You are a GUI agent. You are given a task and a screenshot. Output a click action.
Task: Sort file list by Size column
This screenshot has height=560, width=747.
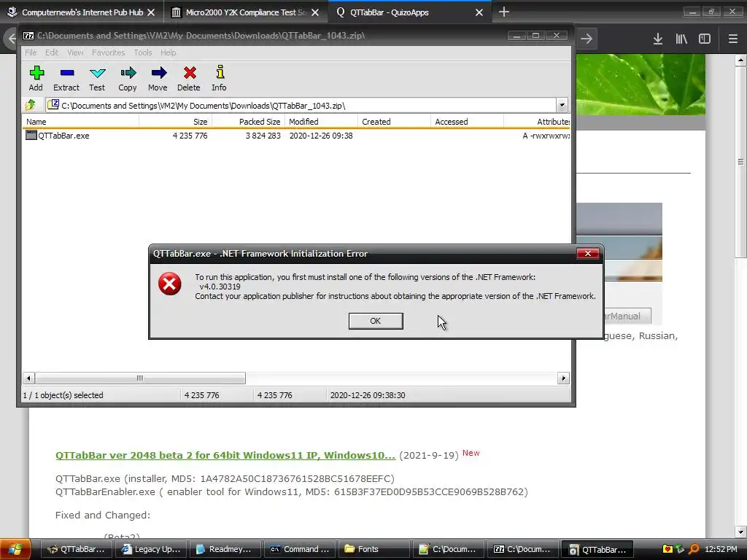pos(175,122)
